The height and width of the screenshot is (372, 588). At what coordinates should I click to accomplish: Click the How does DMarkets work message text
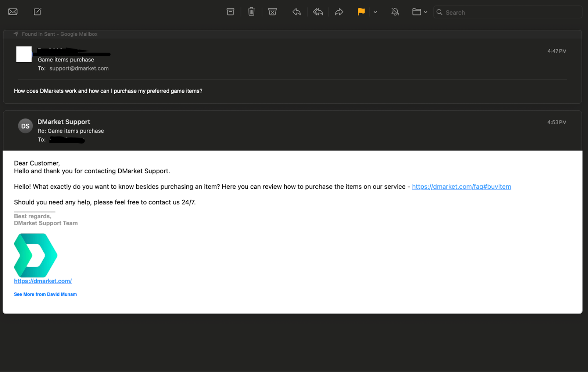[108, 91]
